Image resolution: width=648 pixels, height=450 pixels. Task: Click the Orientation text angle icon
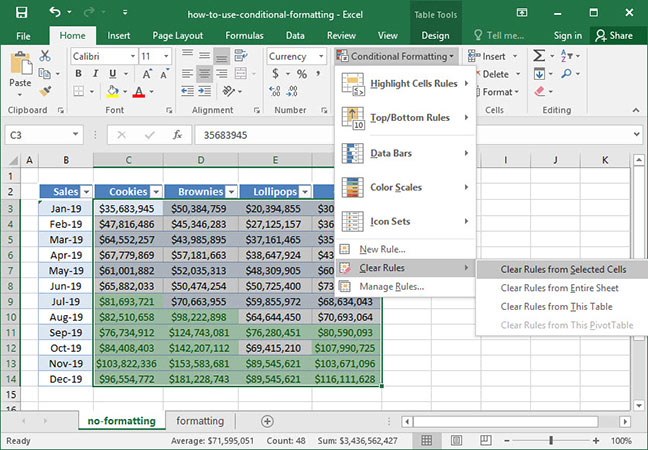229,91
